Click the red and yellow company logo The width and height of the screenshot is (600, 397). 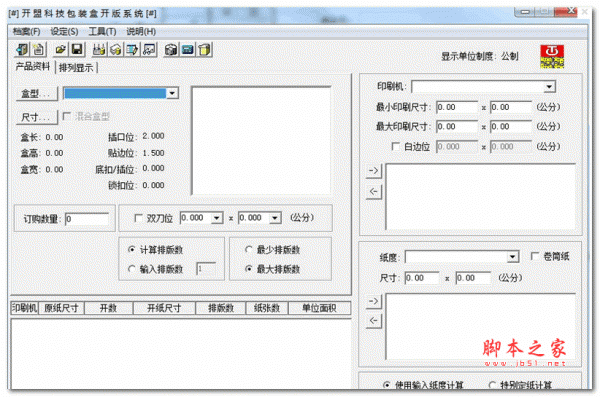click(552, 56)
